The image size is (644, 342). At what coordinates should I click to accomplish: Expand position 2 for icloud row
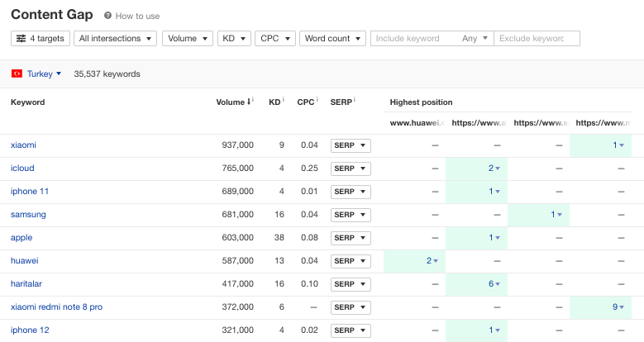pos(494,169)
